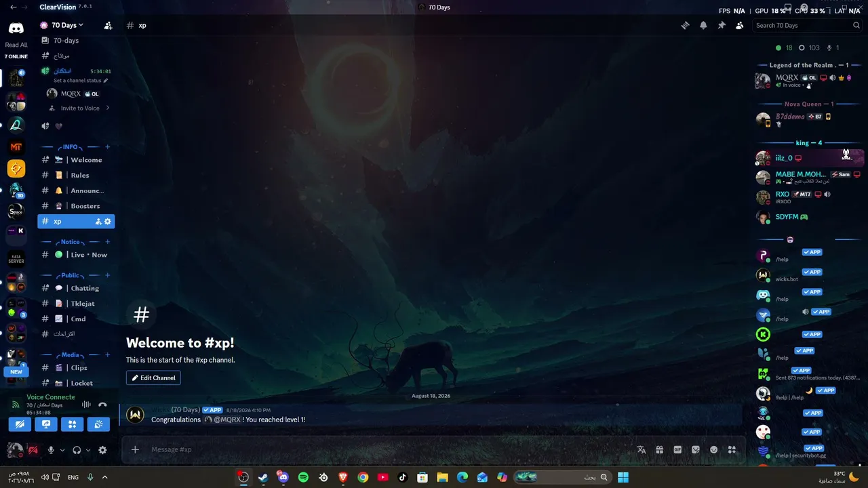Disconnect from the voice call
Screen dimensions: 868x488
click(x=102, y=405)
